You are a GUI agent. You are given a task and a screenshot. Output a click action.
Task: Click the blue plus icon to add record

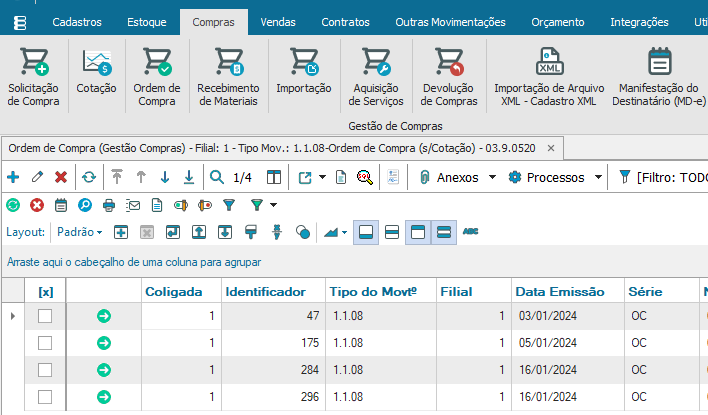point(13,177)
